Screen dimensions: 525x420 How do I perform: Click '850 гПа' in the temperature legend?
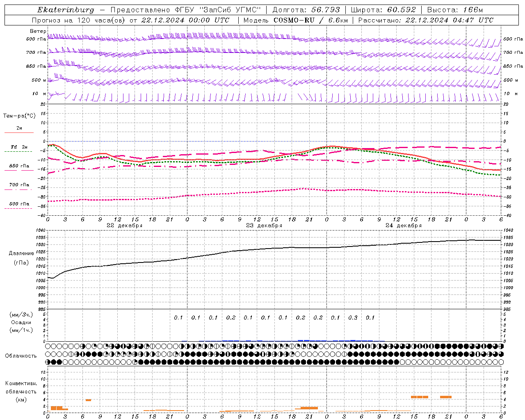(x=19, y=166)
